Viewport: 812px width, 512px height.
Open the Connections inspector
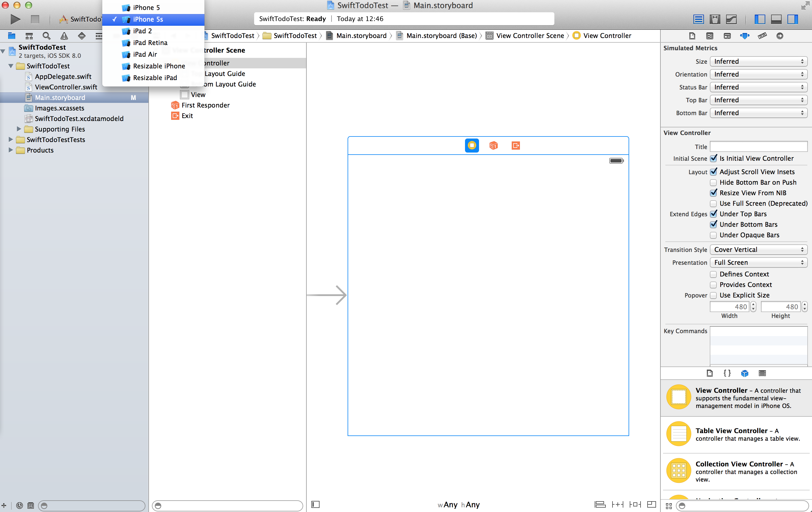(x=780, y=36)
